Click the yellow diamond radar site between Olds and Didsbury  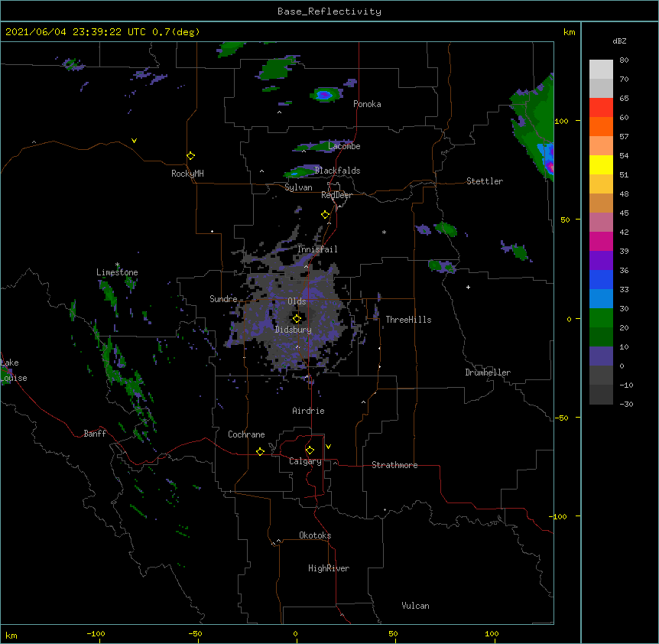297,319
